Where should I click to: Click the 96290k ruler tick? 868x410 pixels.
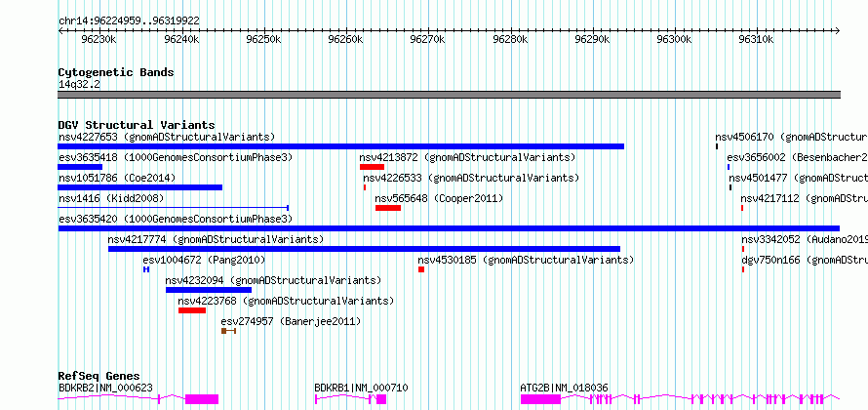593,39
